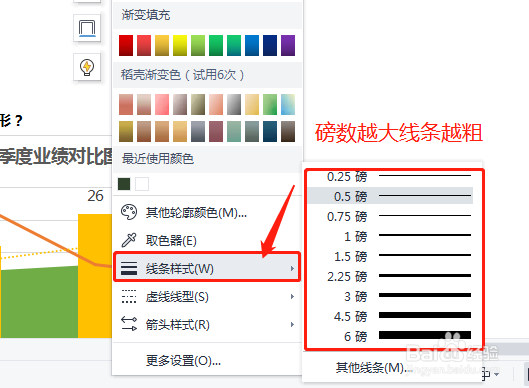The width and height of the screenshot is (529, 388).
Task: Select 0.75 磅 line weight
Action: [x=390, y=216]
